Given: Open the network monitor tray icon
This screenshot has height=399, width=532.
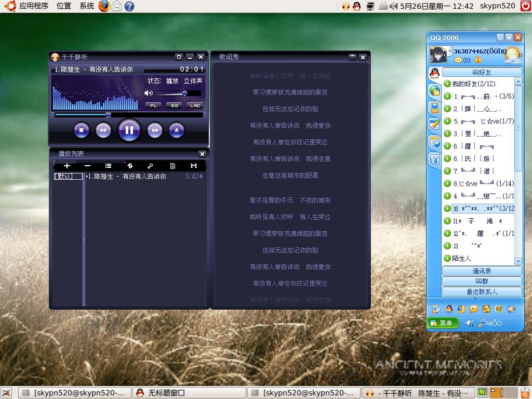Looking at the screenshot, I should point(370,6).
